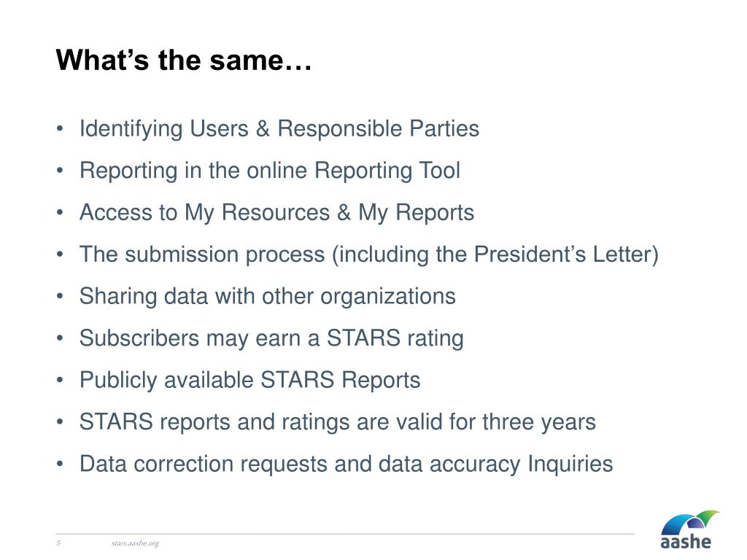Click the word President's Letter in parentheses
This screenshot has height=560, width=747.
point(562,254)
